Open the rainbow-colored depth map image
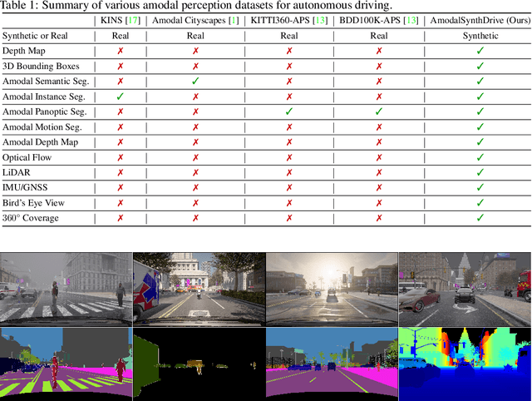 point(465,363)
